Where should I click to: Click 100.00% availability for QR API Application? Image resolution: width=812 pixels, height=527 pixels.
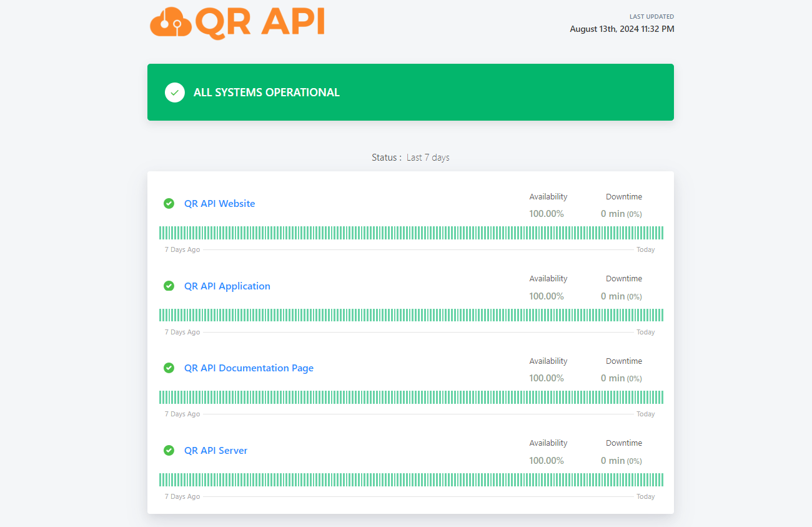point(547,296)
